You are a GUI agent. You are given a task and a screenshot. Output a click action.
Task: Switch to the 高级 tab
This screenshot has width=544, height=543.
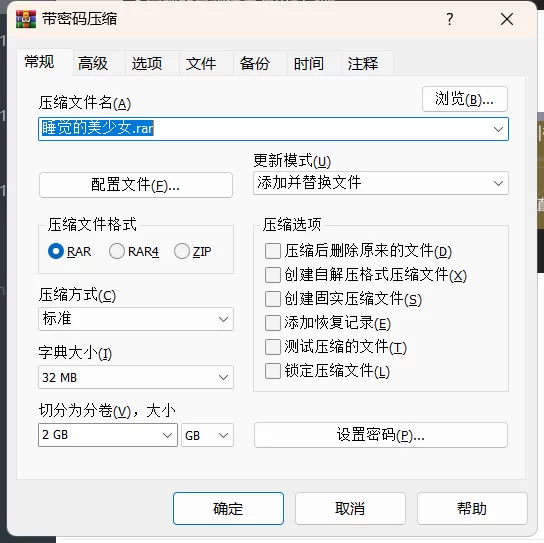[x=93, y=63]
